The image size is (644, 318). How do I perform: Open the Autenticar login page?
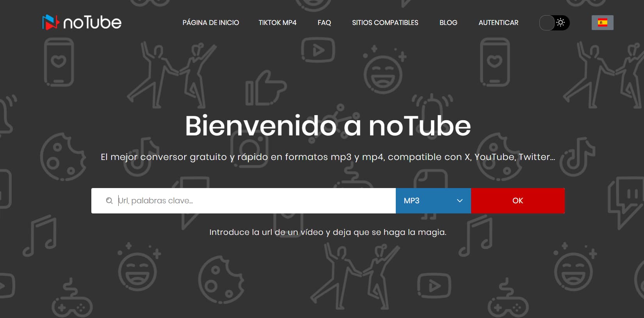[x=498, y=23]
